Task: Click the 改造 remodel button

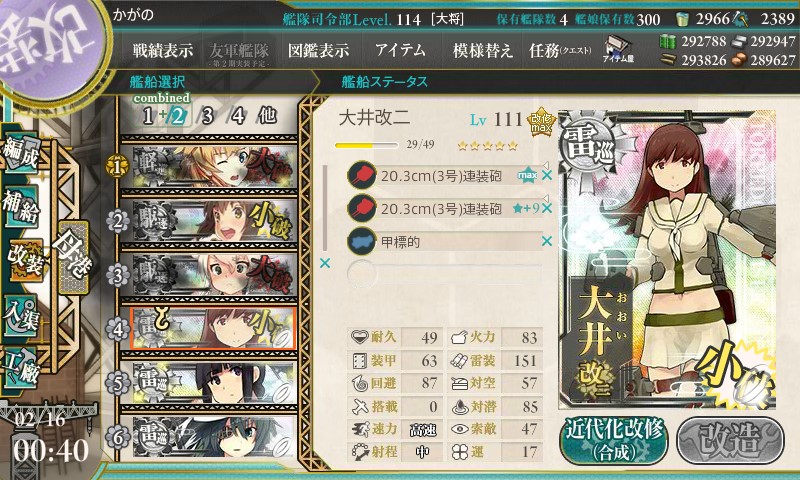Action: pyautogui.click(x=730, y=440)
